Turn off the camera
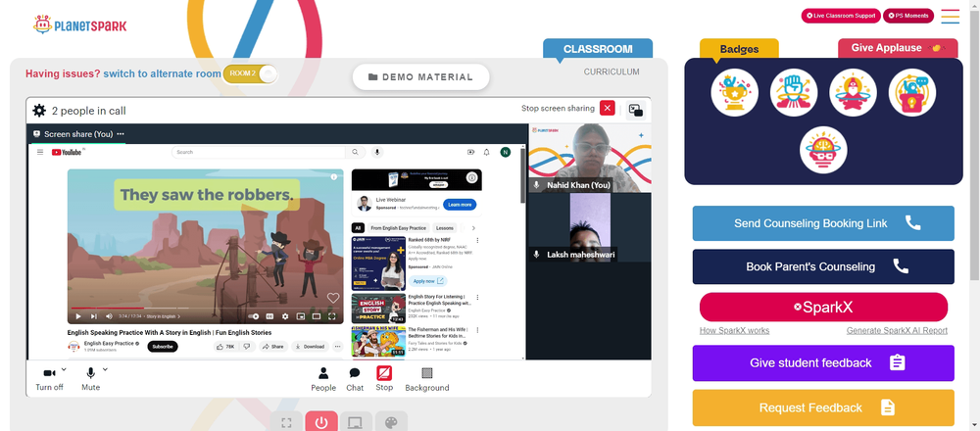 coord(49,378)
